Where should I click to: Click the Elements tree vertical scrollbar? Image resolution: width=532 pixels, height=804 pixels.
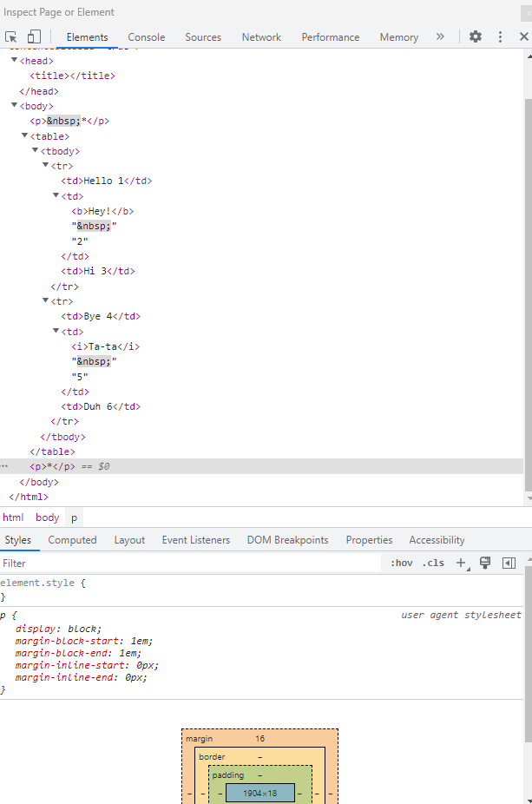[x=529, y=295]
